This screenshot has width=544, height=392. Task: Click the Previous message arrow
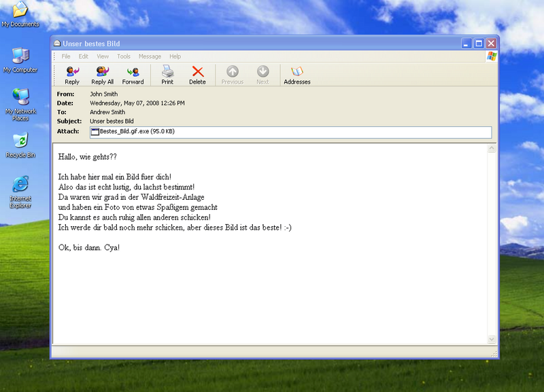point(233,75)
